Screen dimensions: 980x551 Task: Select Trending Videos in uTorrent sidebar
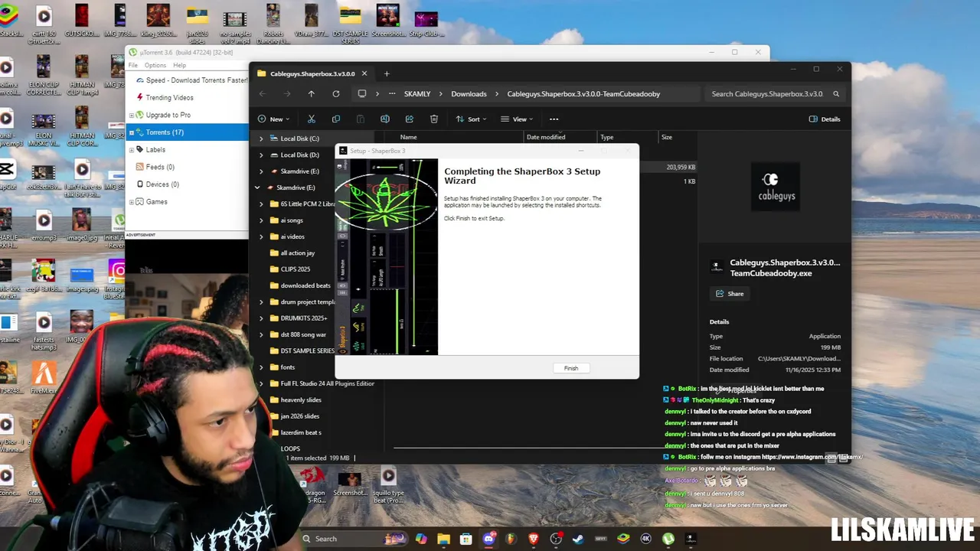tap(169, 98)
